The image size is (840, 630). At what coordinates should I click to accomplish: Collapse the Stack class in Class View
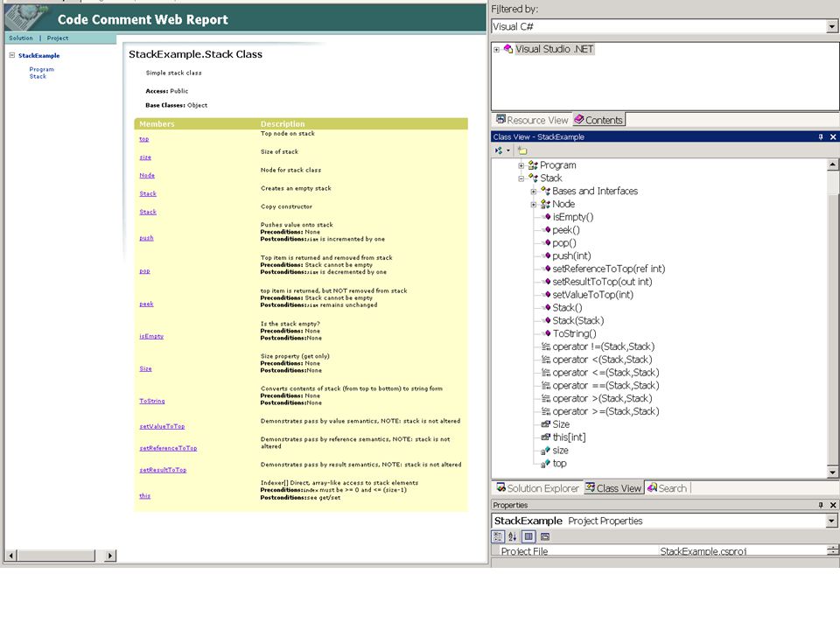click(521, 178)
